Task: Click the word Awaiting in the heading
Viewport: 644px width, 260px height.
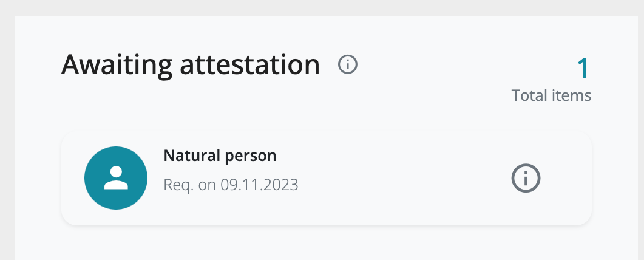Action: [x=117, y=66]
